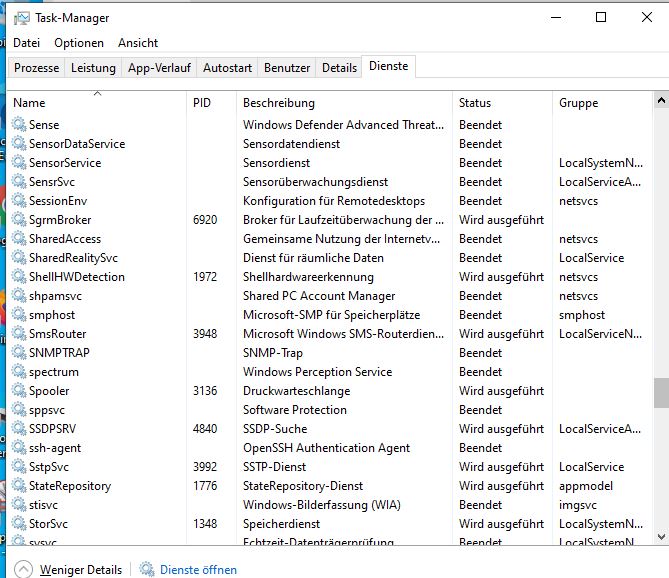Click the Task-Manager title bar icon
This screenshot has height=578, width=669.
pos(22,18)
